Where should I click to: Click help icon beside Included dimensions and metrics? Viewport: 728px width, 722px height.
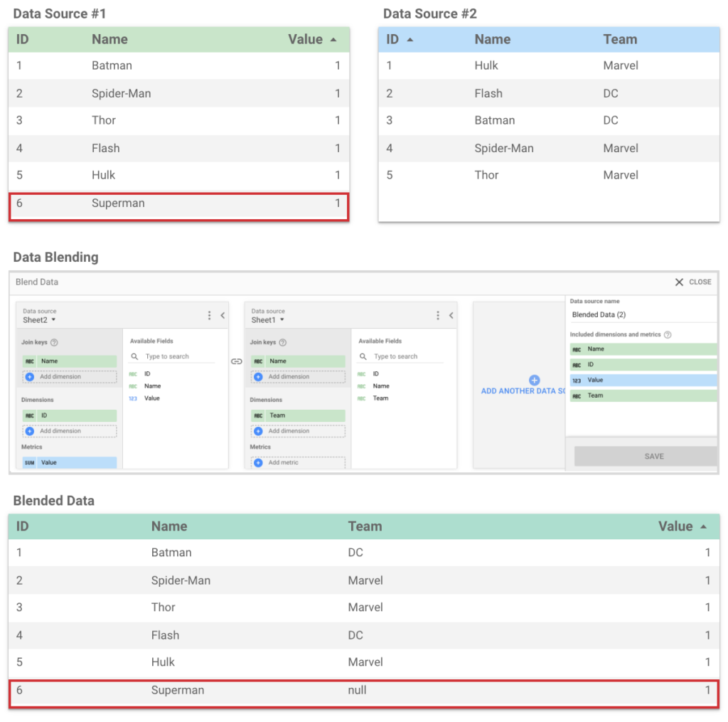pos(668,334)
